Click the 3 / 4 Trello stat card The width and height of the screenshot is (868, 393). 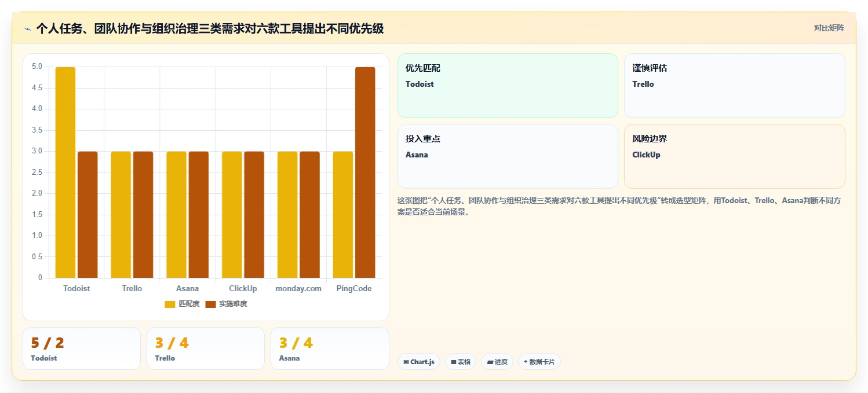click(x=206, y=348)
